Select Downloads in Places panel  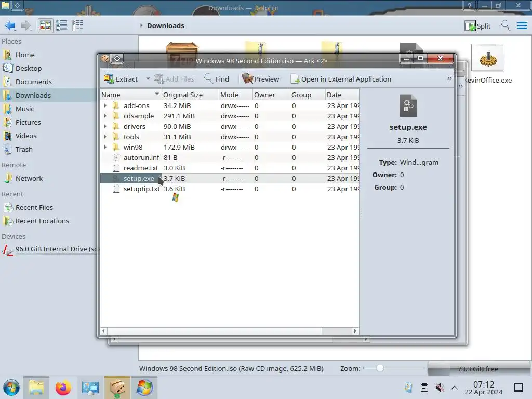point(49,96)
